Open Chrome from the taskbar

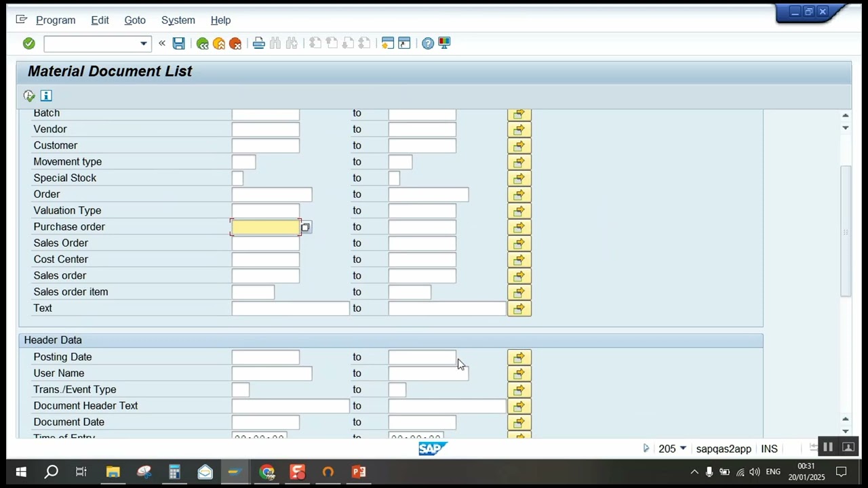267,472
